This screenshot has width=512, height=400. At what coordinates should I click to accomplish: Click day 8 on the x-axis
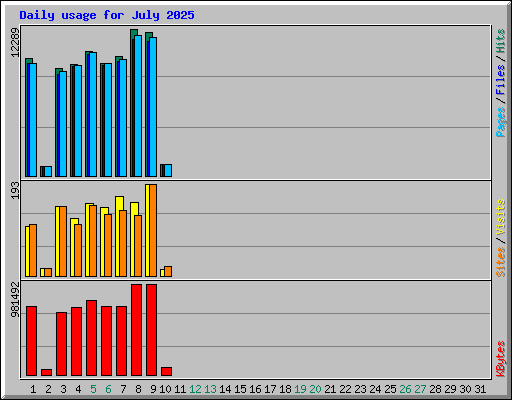click(138, 389)
